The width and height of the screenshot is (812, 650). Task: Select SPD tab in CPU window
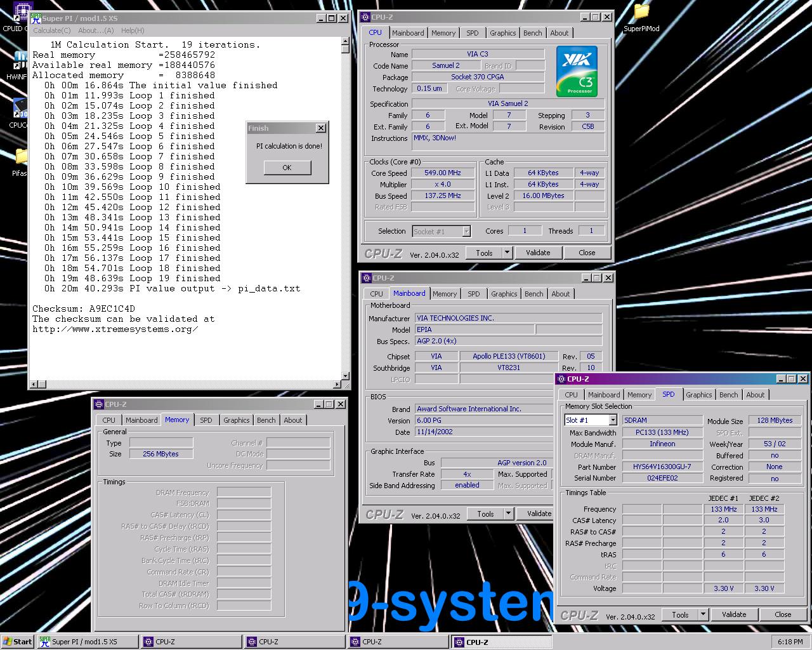(473, 33)
